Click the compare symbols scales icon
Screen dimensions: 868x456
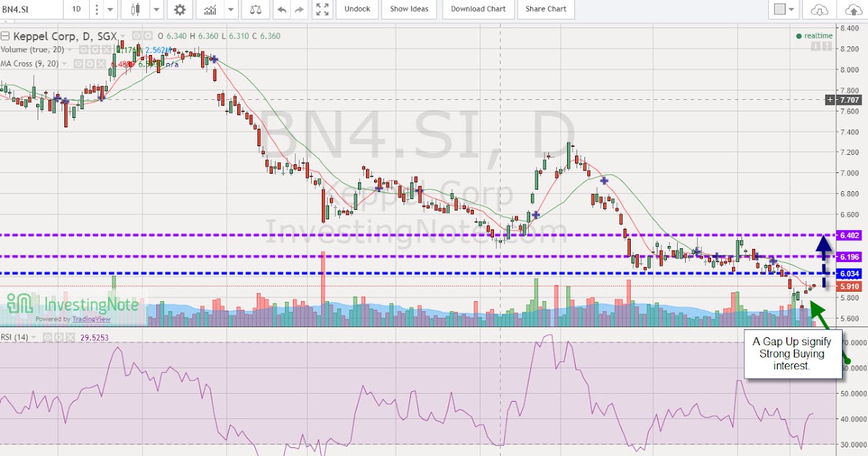[257, 9]
